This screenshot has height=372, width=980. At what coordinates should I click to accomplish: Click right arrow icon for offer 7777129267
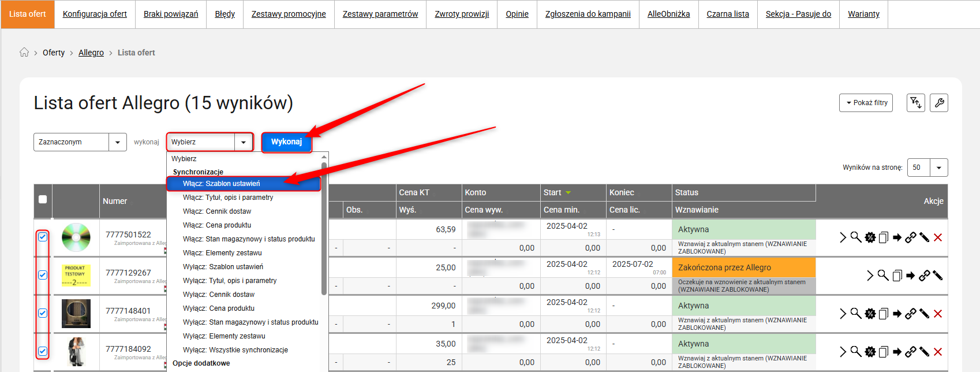[x=910, y=276]
